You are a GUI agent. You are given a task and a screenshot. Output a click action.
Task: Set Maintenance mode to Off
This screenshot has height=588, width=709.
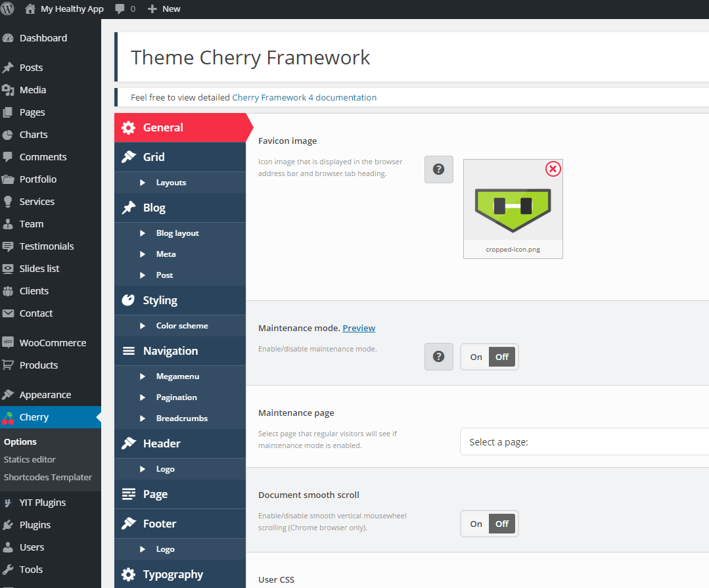pyautogui.click(x=502, y=357)
